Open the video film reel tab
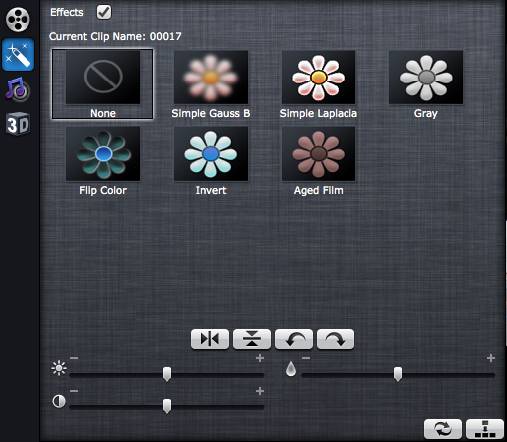This screenshot has height=442, width=507. click(18, 20)
